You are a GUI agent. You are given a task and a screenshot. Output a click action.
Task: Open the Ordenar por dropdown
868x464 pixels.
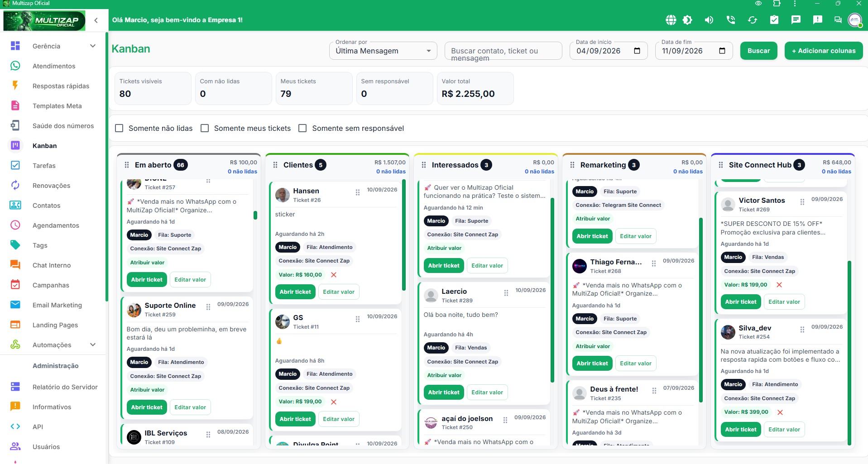(x=383, y=51)
